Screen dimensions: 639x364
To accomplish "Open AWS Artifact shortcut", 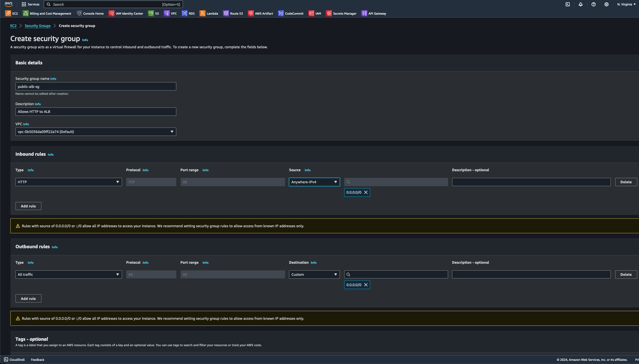I will [261, 14].
